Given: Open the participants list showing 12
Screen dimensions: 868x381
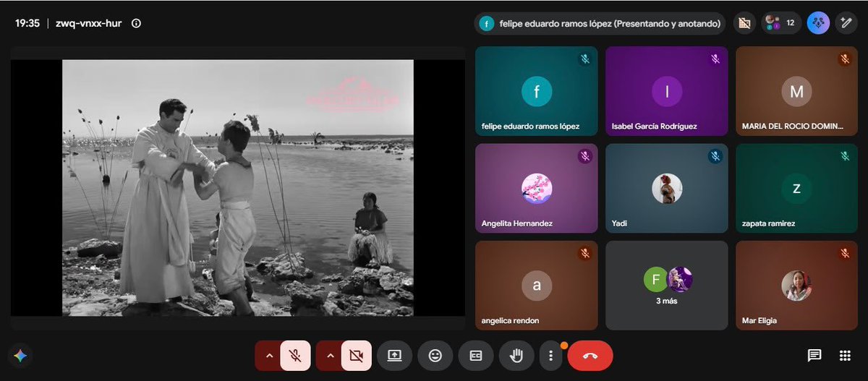Looking at the screenshot, I should (780, 23).
